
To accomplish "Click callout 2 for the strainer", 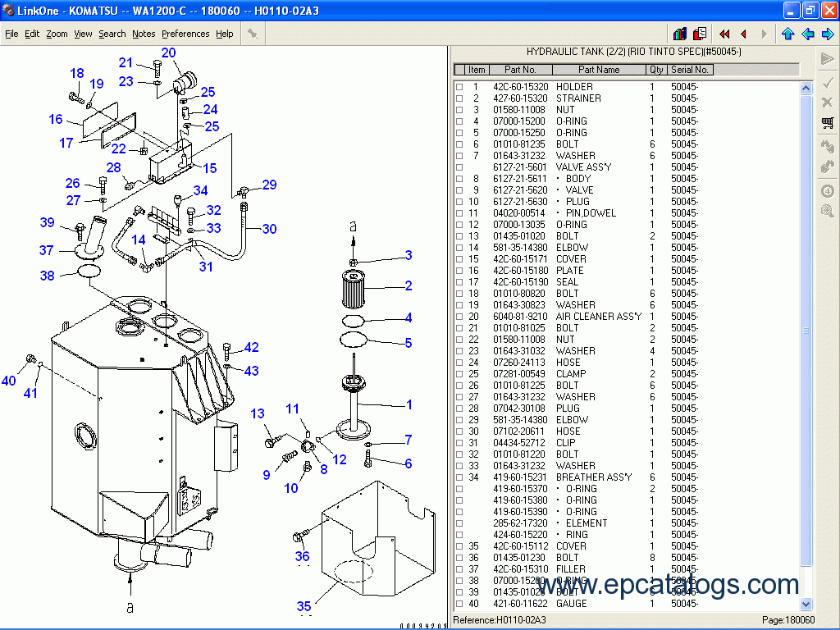I will point(409,285).
